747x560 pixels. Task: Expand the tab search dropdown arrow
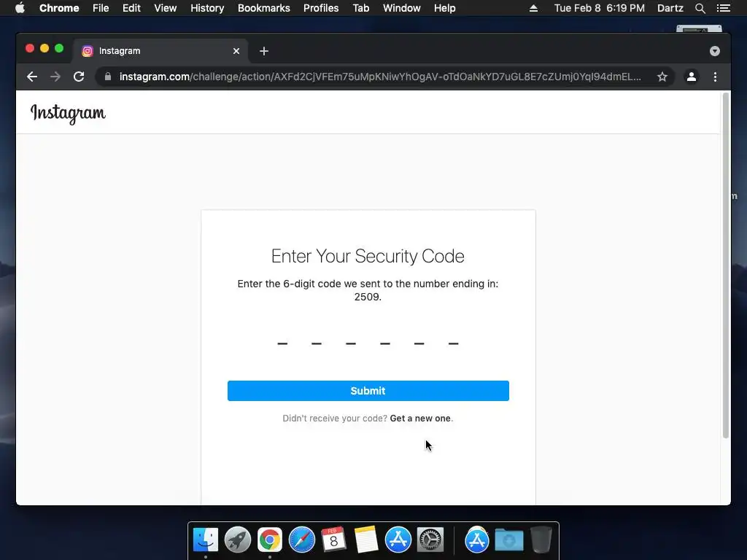coord(715,51)
